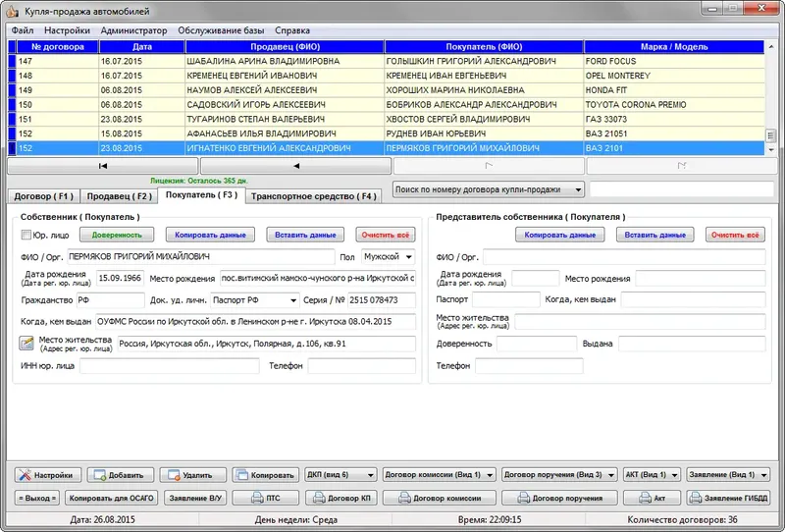The image size is (785, 532).
Task: Print ПТС document
Action: 265,498
